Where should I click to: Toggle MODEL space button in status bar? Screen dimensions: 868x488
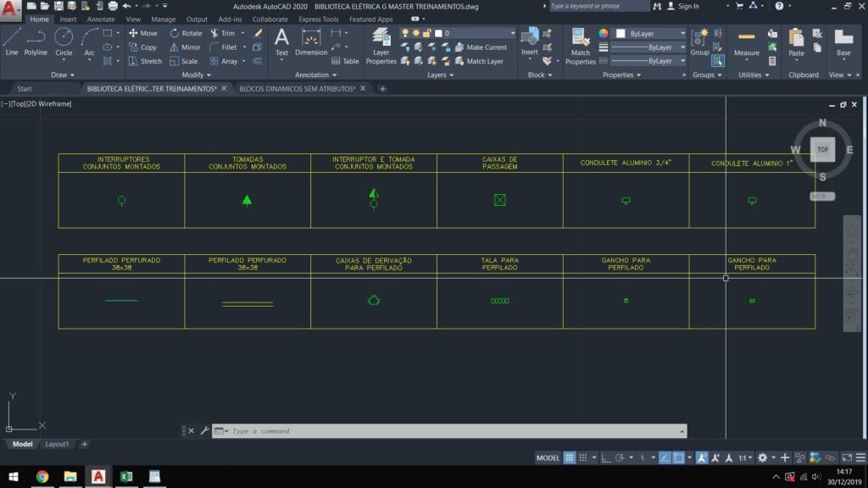coord(548,457)
